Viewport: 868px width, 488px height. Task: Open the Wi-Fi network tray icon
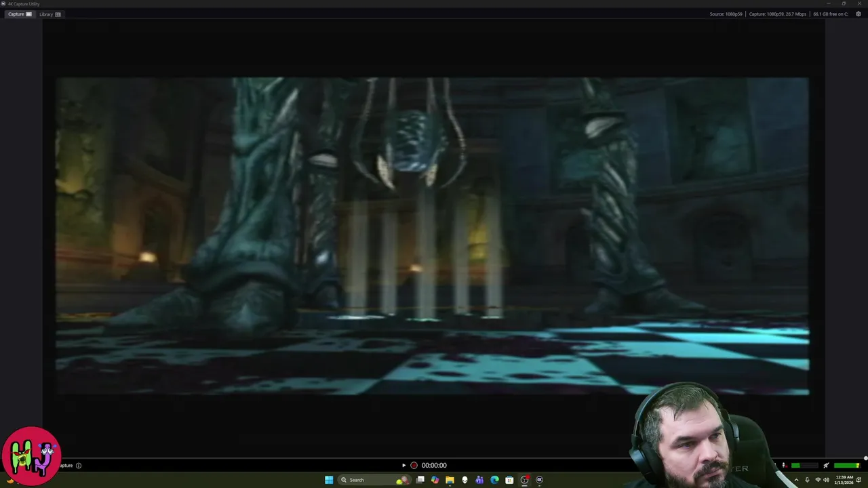pyautogui.click(x=817, y=480)
